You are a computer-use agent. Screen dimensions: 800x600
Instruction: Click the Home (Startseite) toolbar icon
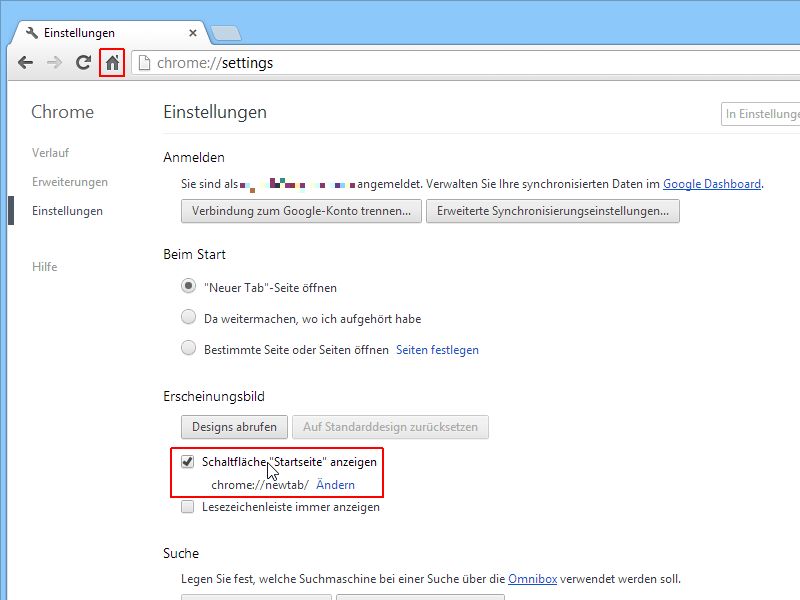(x=112, y=63)
